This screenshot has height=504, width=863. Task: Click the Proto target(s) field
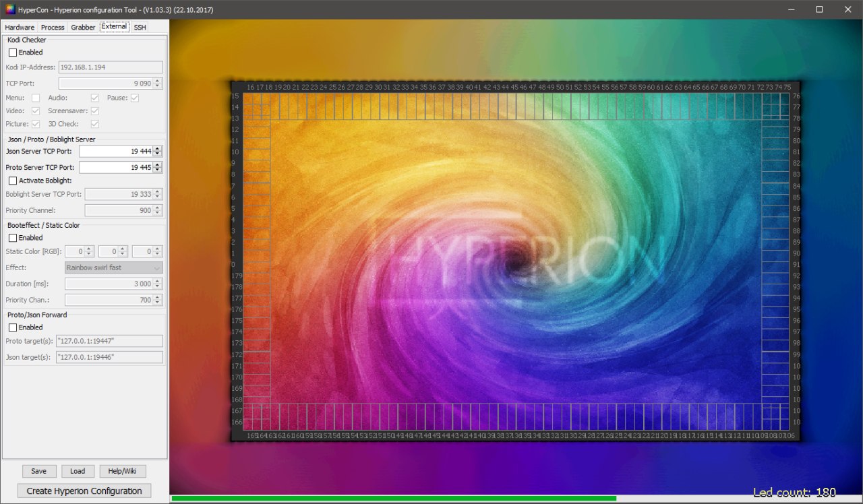pos(109,341)
